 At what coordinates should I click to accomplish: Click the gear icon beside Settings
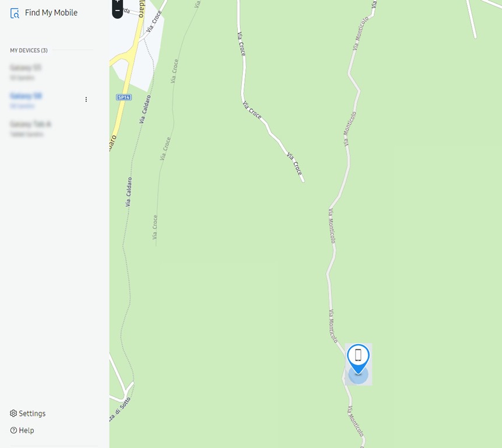tap(13, 413)
